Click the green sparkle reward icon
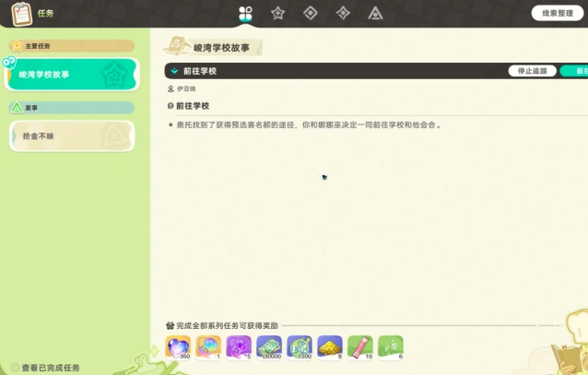 [391, 347]
